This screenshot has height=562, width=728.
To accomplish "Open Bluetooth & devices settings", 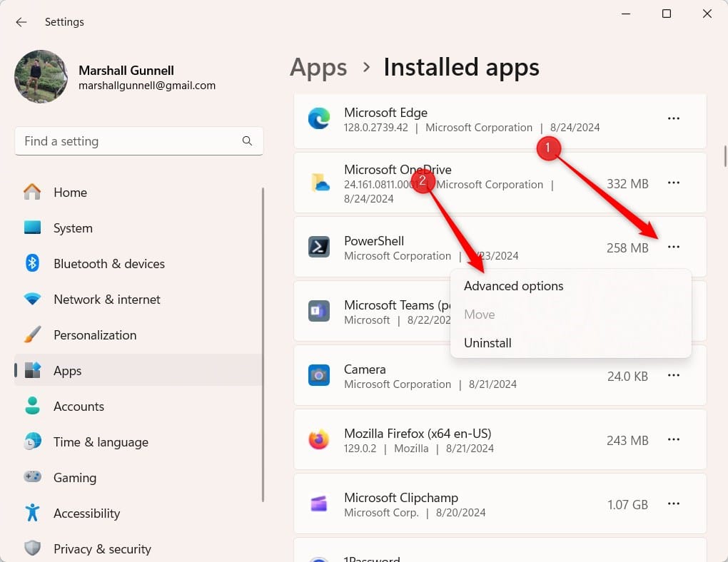I will click(109, 264).
